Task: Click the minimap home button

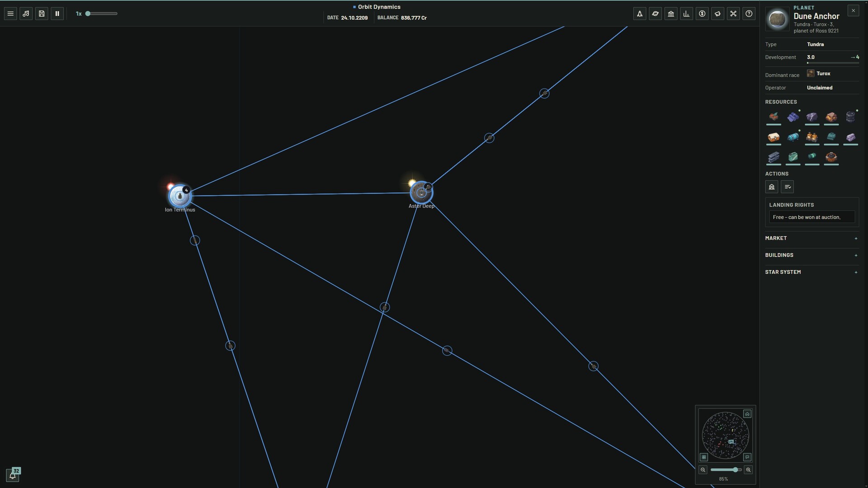Action: tap(747, 414)
